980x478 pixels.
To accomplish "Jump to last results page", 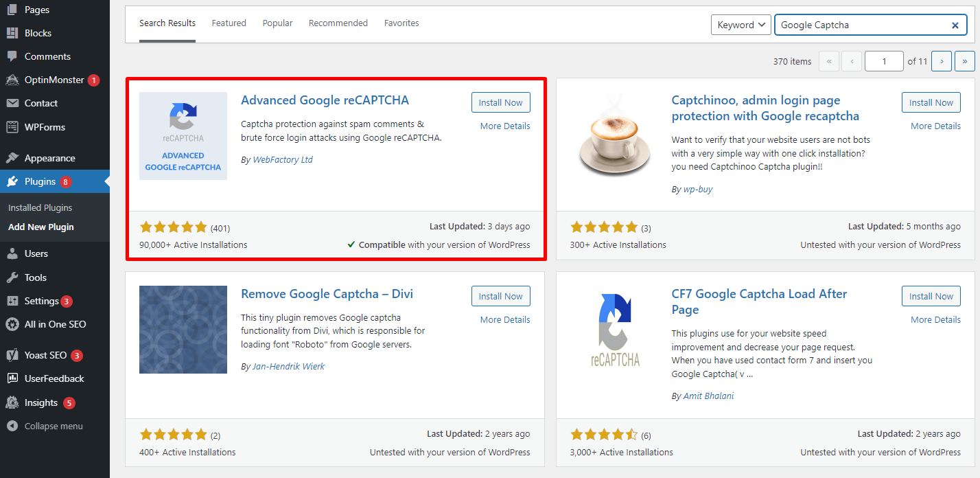I will pyautogui.click(x=965, y=61).
